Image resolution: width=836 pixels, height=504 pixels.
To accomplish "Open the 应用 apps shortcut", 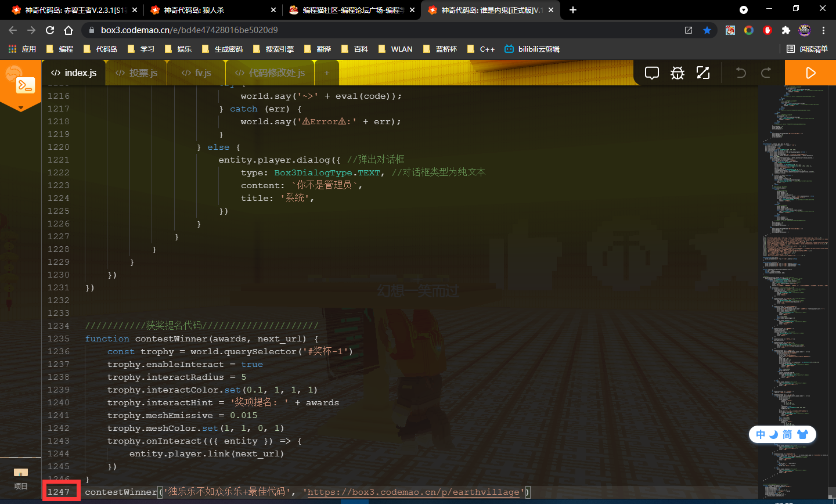I will click(x=22, y=49).
